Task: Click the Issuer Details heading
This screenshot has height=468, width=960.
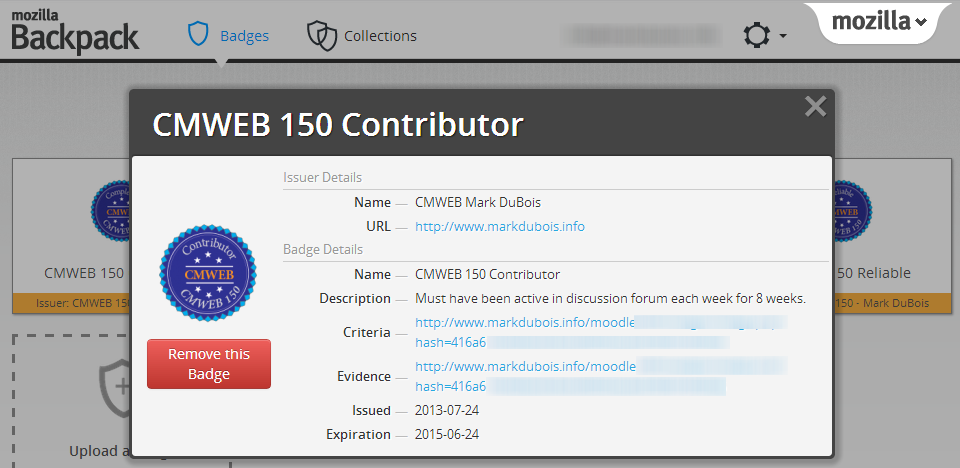Action: click(322, 178)
